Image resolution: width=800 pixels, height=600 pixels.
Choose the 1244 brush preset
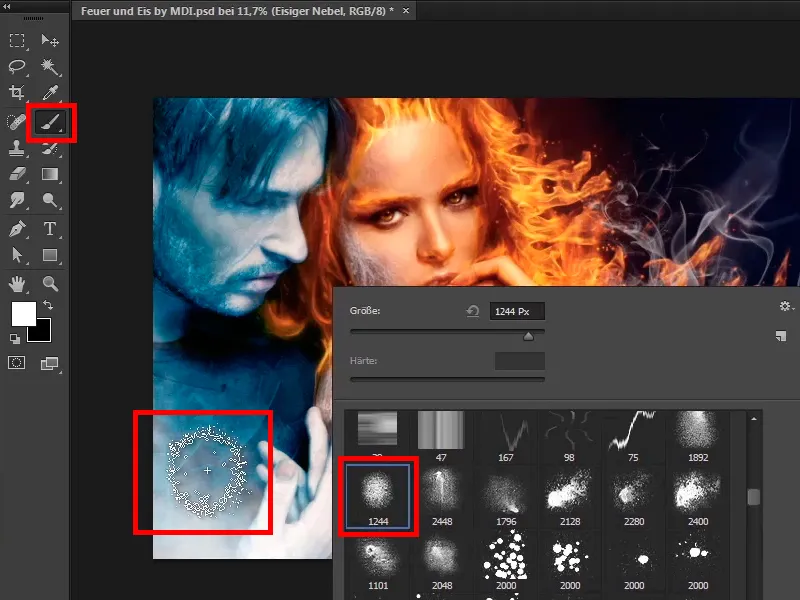click(x=378, y=496)
